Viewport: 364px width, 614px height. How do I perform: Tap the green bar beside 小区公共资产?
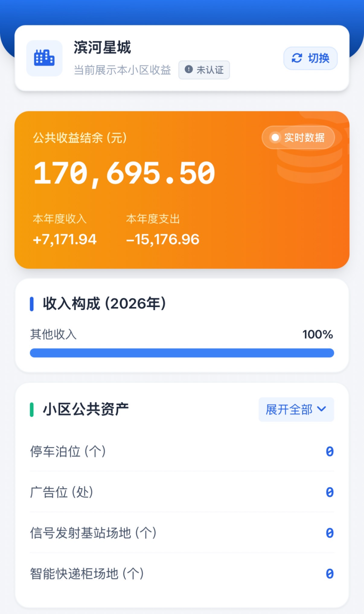pyautogui.click(x=32, y=409)
